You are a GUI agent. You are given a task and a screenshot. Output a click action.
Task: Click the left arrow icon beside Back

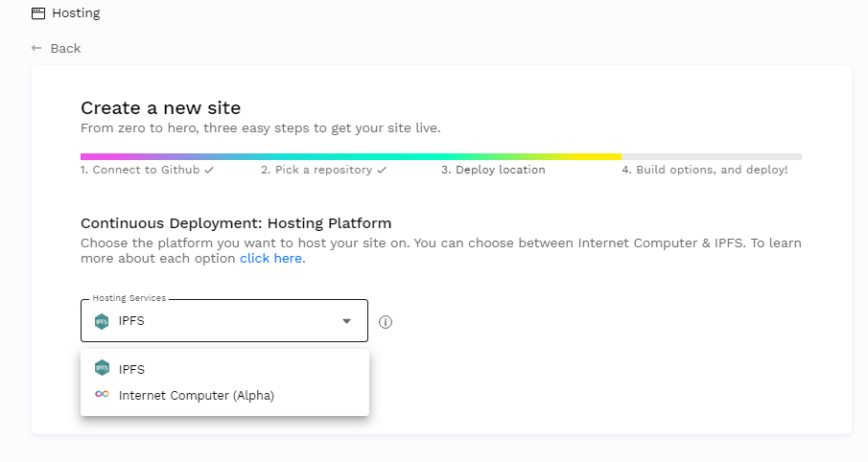(x=36, y=48)
